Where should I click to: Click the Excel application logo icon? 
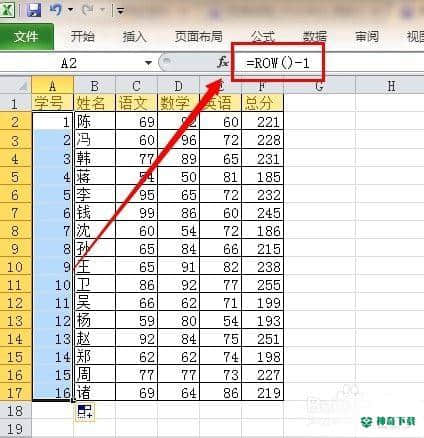[7, 10]
